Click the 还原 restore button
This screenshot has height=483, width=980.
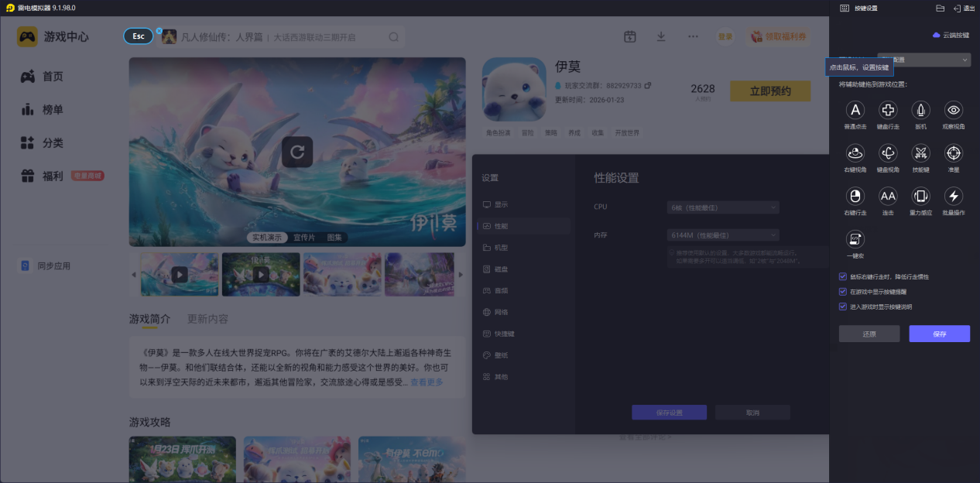click(x=869, y=334)
